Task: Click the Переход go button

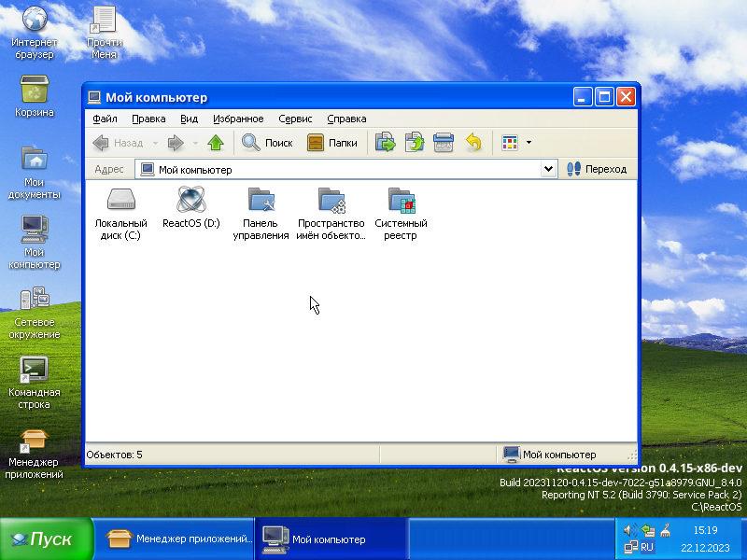Action: click(597, 169)
